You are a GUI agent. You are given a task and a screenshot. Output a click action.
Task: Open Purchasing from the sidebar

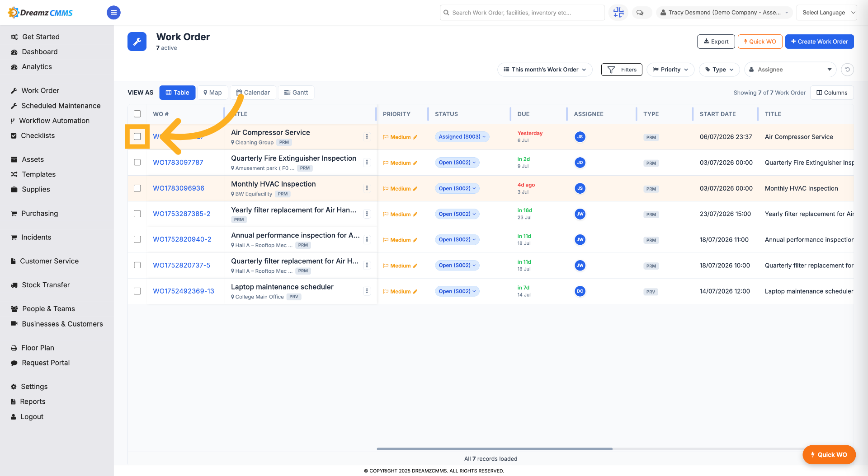click(40, 214)
